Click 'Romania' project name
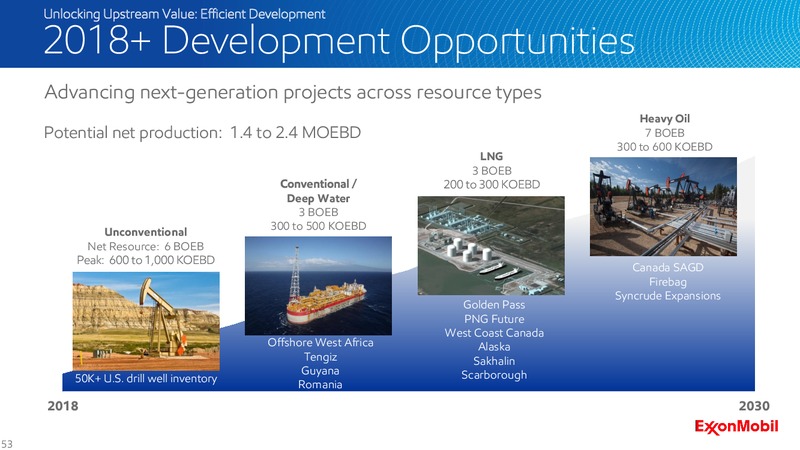 (320, 384)
